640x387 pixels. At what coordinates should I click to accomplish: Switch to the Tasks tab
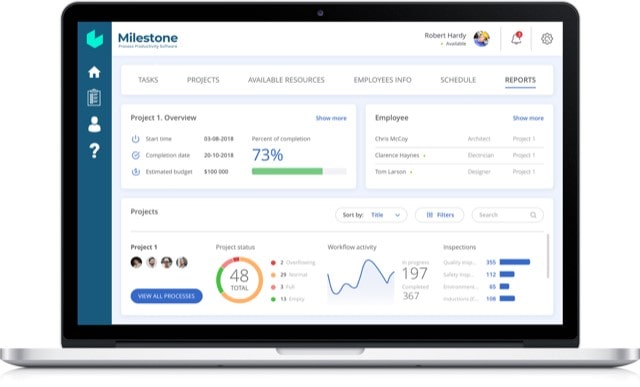pyautogui.click(x=148, y=80)
